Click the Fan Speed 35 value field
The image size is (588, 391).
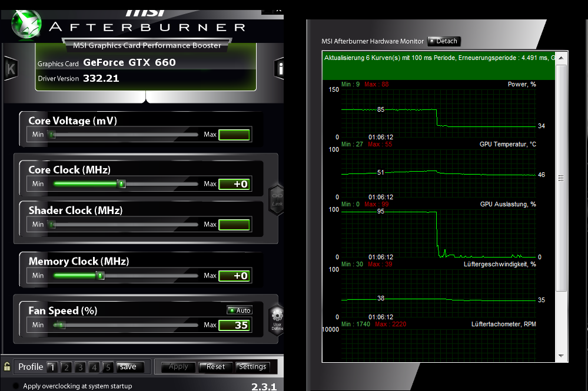234,326
